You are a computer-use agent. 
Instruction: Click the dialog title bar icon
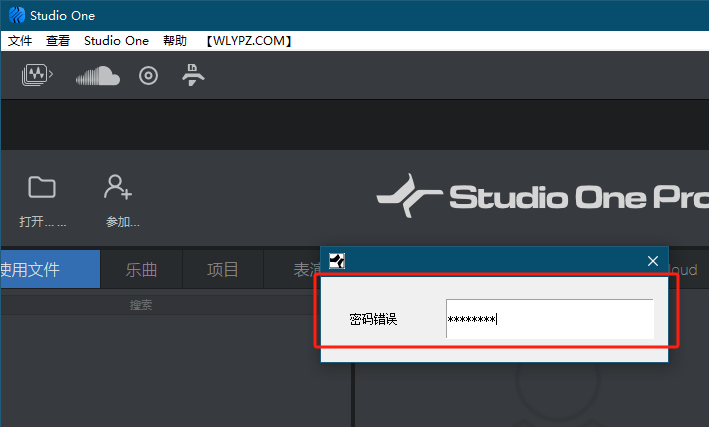337,261
